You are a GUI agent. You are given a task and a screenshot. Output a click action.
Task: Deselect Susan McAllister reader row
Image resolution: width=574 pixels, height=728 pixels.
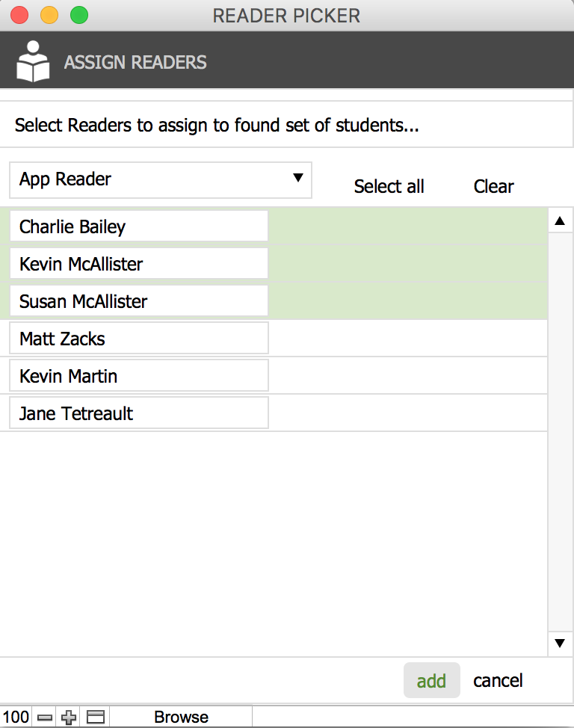(139, 301)
